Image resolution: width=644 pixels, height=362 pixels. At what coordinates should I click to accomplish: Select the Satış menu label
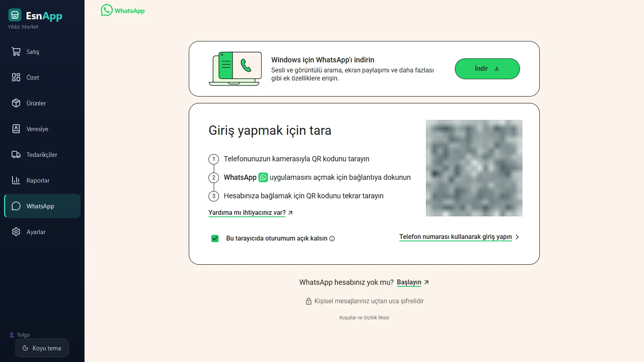[33, 52]
